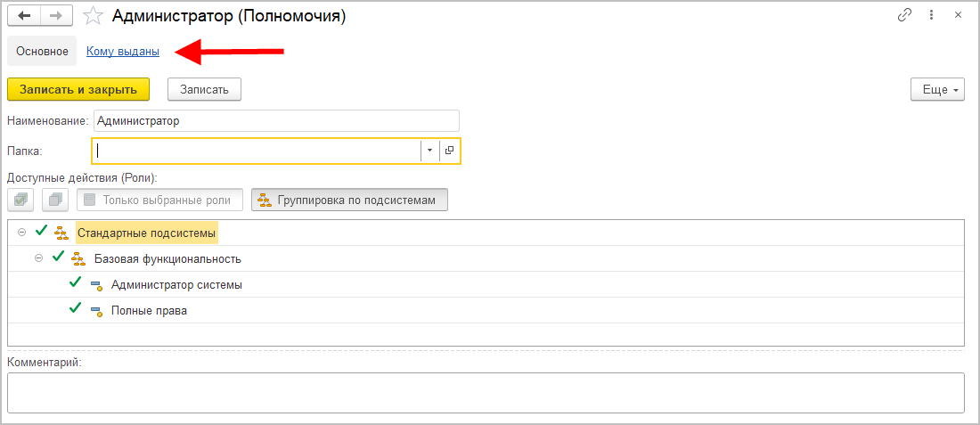
Task: Open the 'Папка' dropdown list
Action: coord(429,151)
